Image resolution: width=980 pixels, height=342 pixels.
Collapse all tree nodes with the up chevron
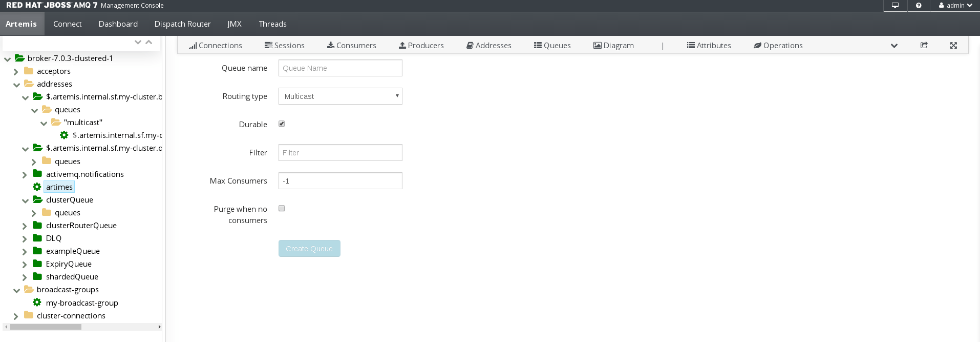[148, 42]
